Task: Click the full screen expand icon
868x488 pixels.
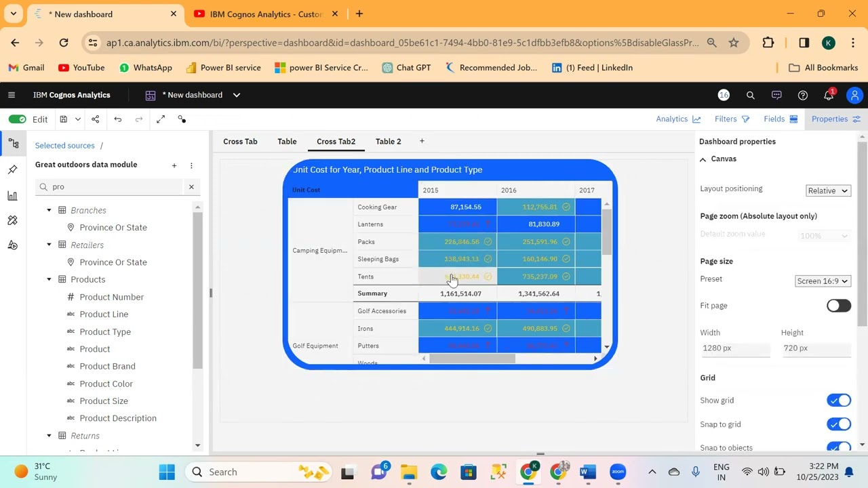Action: (x=161, y=119)
